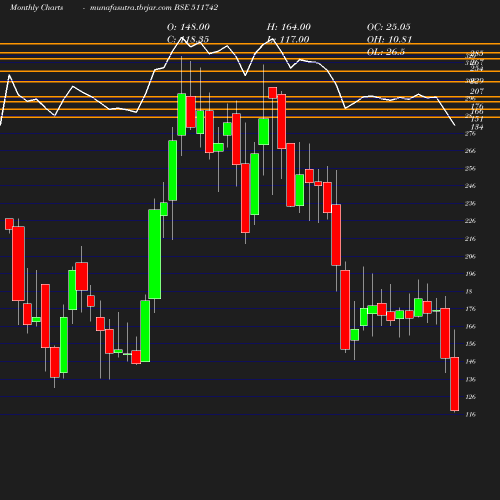Click the 246 price axis label
Image resolution: width=500 pixels, height=500 pixels.
point(470,186)
